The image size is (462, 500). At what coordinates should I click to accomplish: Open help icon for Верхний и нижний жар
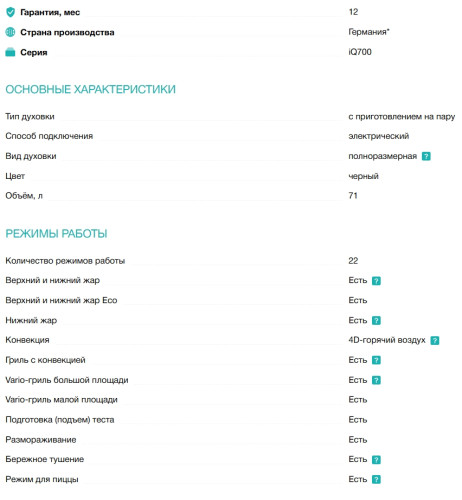[x=376, y=281]
